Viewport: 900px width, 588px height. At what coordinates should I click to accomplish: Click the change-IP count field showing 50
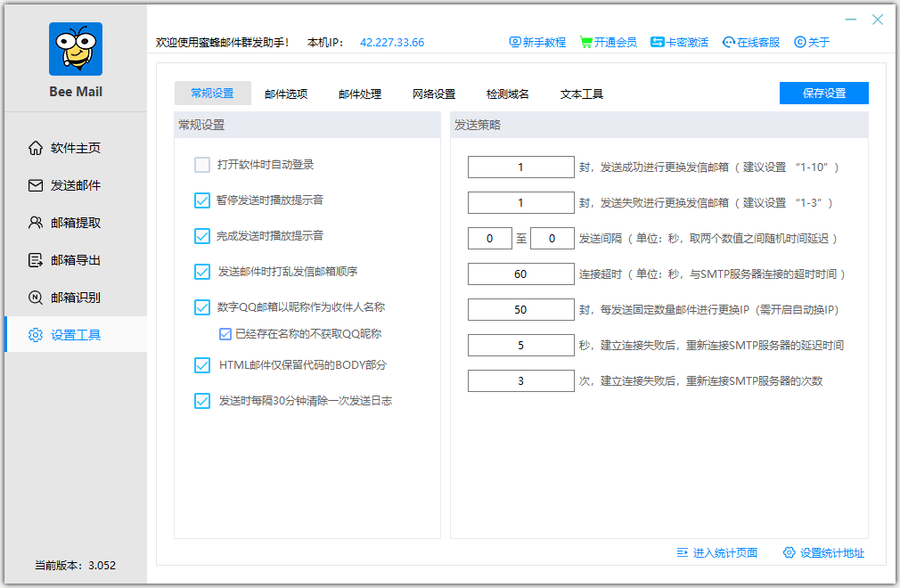click(520, 310)
